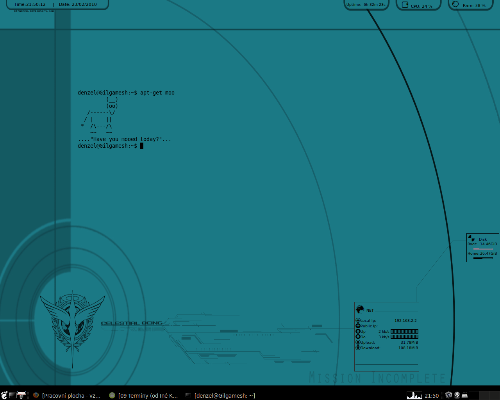Click the Uploaded total value in the Net panel
The width and height of the screenshot is (500, 400).
tap(409, 342)
